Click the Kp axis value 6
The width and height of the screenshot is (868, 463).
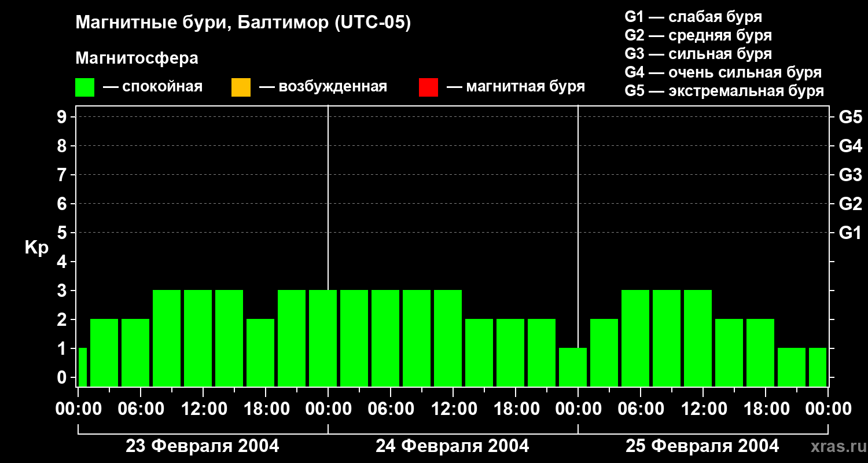click(x=63, y=204)
